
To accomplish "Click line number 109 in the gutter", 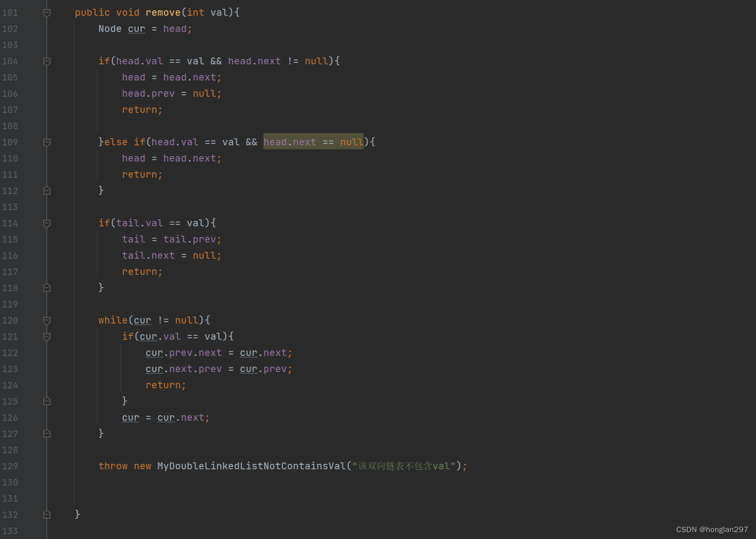I will point(10,142).
